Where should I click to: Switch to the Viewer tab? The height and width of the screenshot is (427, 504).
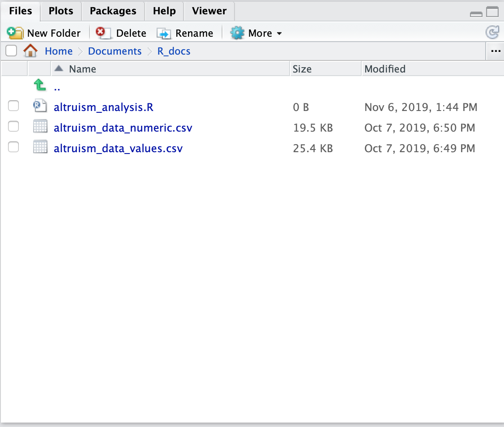click(209, 11)
